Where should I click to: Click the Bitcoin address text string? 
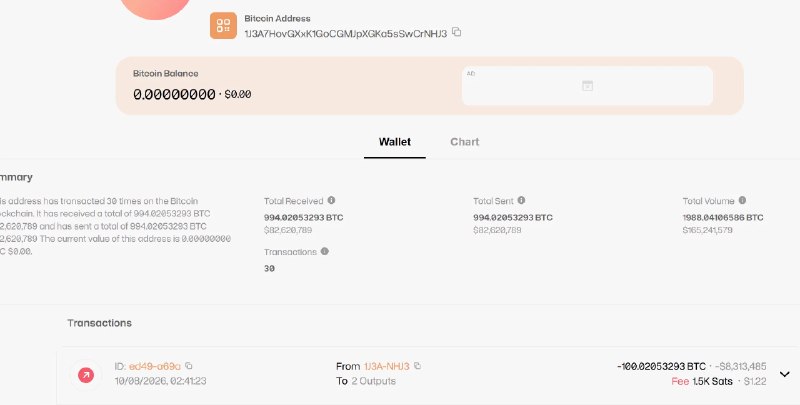click(x=346, y=34)
